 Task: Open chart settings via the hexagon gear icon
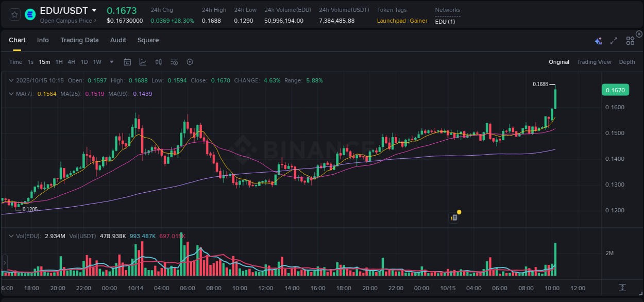190,62
